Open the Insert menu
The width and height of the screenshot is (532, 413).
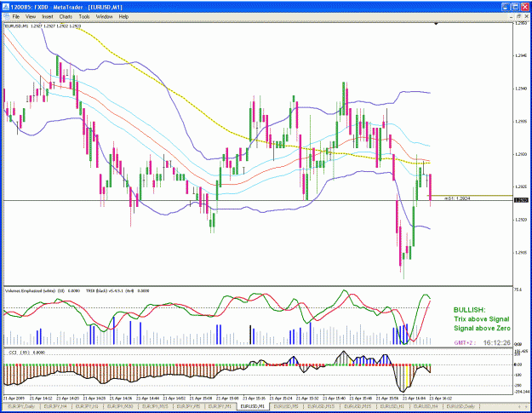48,16
